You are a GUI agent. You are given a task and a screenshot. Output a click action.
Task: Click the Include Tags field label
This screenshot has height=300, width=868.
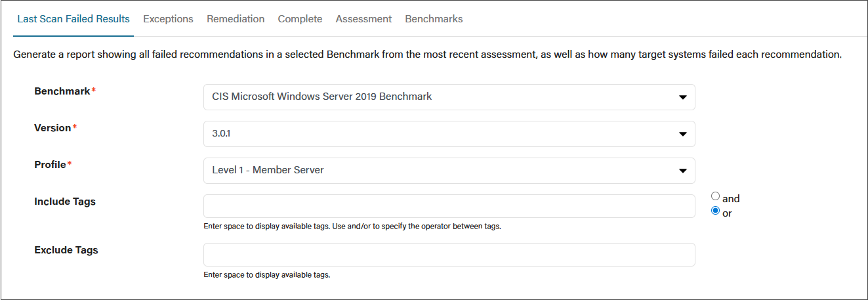pos(65,202)
